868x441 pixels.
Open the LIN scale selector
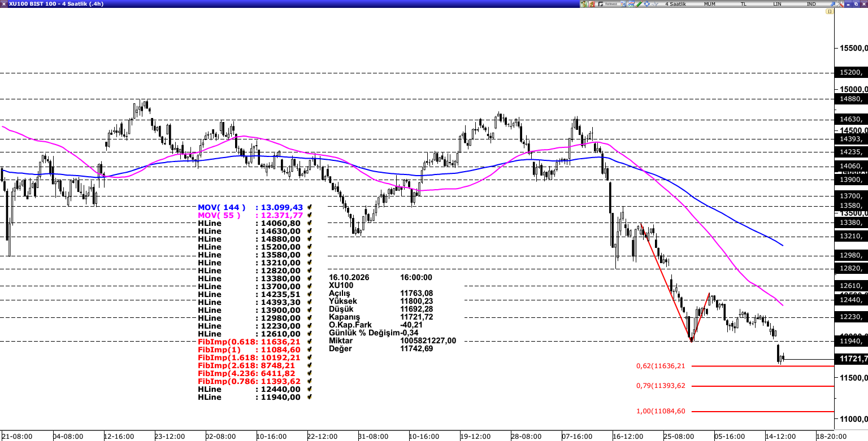click(778, 4)
